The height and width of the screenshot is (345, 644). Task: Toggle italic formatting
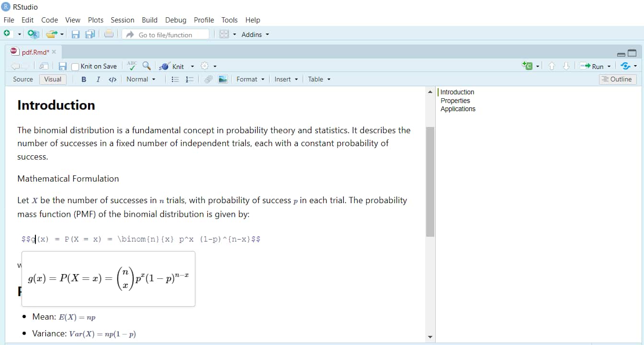point(98,79)
